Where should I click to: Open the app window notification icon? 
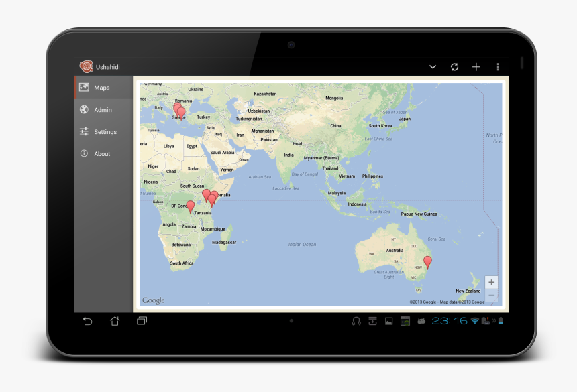pos(405,321)
